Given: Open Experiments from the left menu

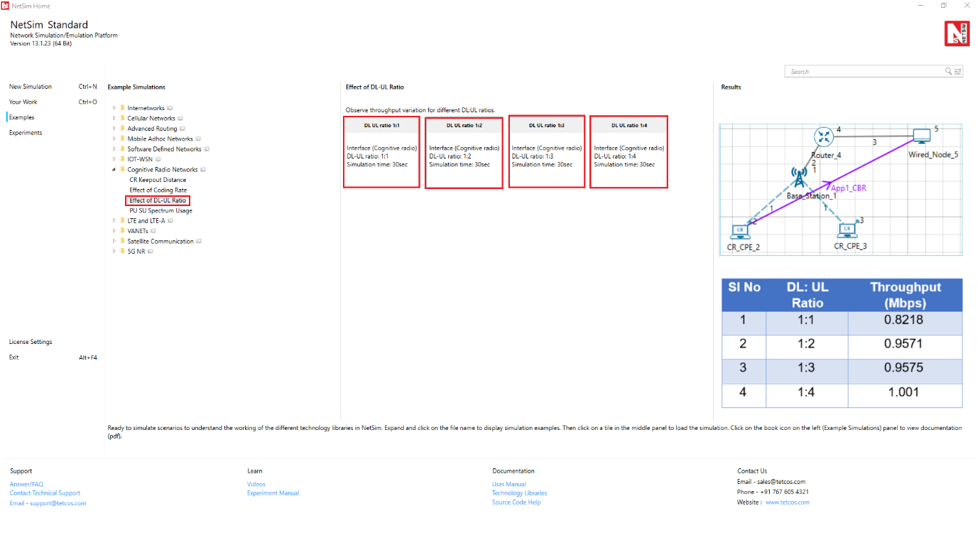Looking at the screenshot, I should (26, 133).
